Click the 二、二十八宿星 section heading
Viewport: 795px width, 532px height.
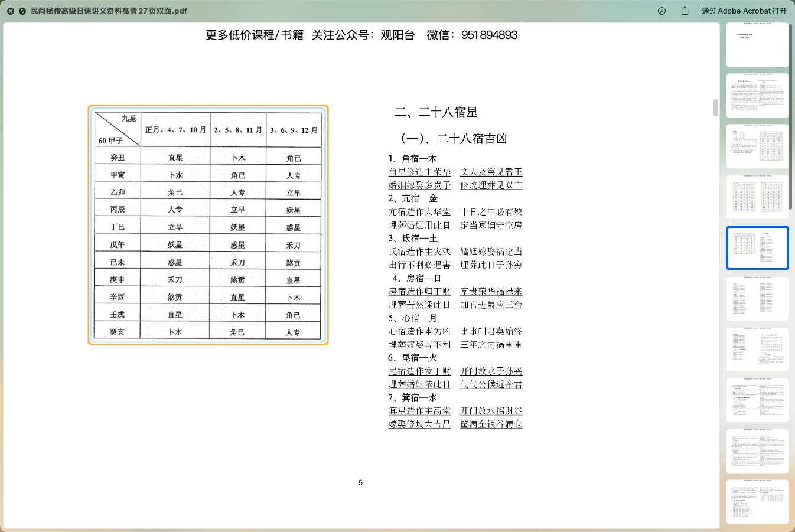[436, 112]
